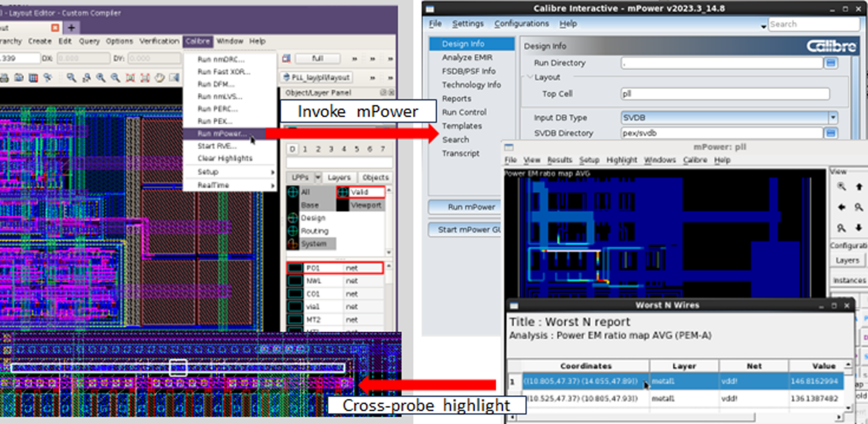This screenshot has height=424, width=868.
Task: Click the SVDB Directory folder browse icon
Action: coord(830,133)
